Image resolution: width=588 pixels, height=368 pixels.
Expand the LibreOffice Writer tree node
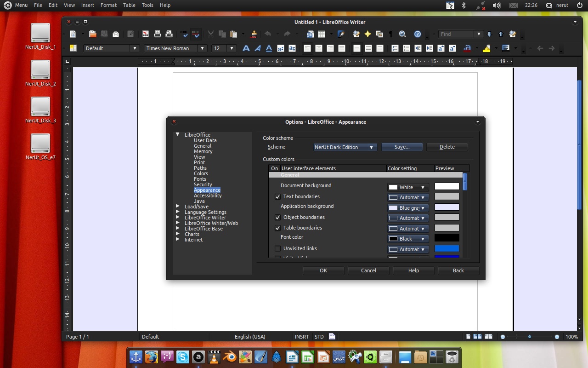[x=178, y=218]
